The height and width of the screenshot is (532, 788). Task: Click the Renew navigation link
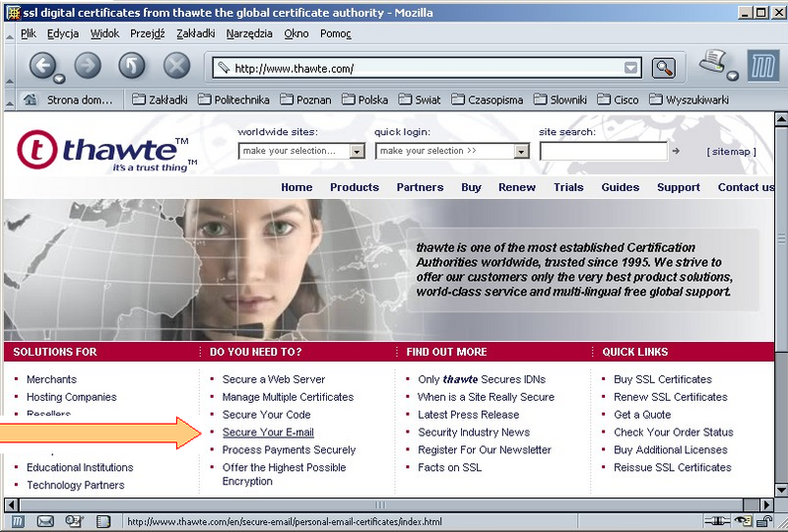pos(517,187)
